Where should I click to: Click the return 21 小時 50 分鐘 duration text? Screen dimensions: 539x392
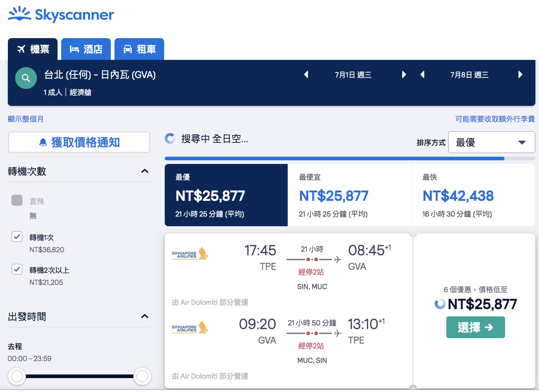tap(312, 323)
